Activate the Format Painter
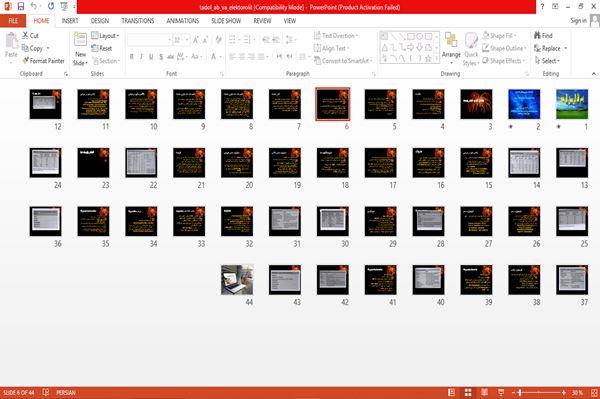600x399 pixels. 43,60
